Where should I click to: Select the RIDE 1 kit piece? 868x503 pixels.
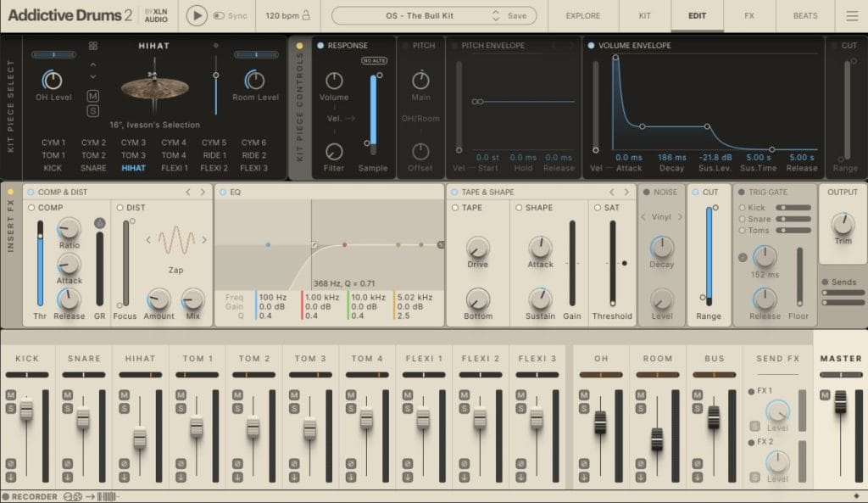(x=214, y=155)
